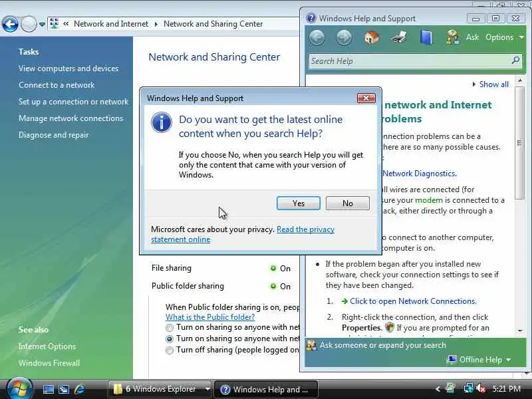
Task: Browse Help contents book icon
Action: tap(426, 37)
